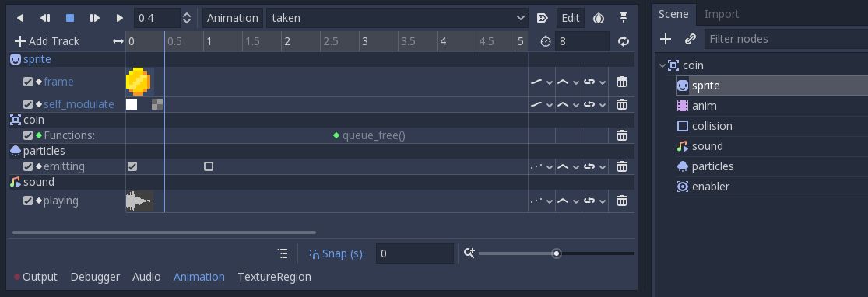The height and width of the screenshot is (297, 868).
Task: Toggle onion skinning icon
Action: [599, 18]
